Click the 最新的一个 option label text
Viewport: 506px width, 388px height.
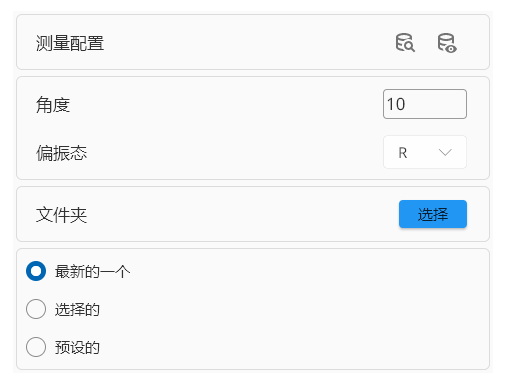coord(92,271)
